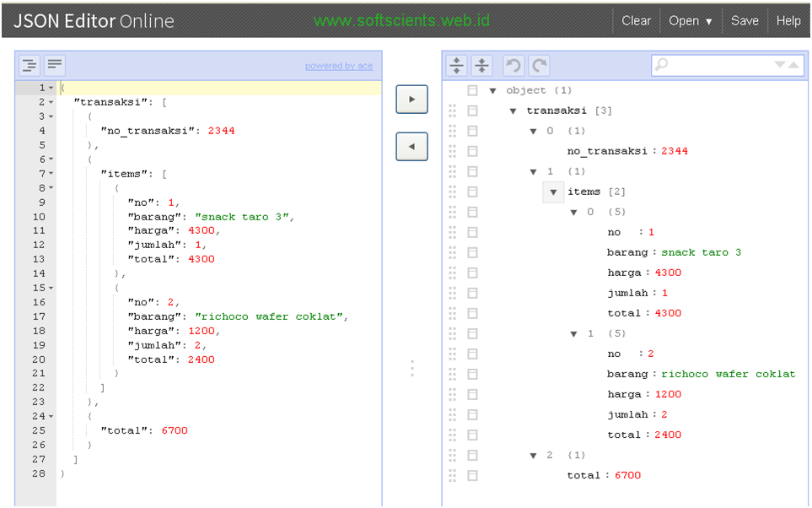The height and width of the screenshot is (508, 812).
Task: Expand all fields in tree editor
Action: 457,65
